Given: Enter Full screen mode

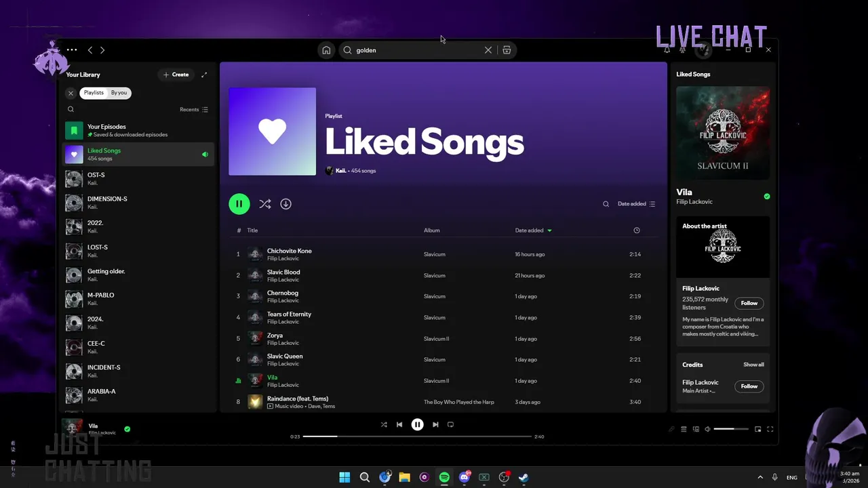Looking at the screenshot, I should 770,429.
